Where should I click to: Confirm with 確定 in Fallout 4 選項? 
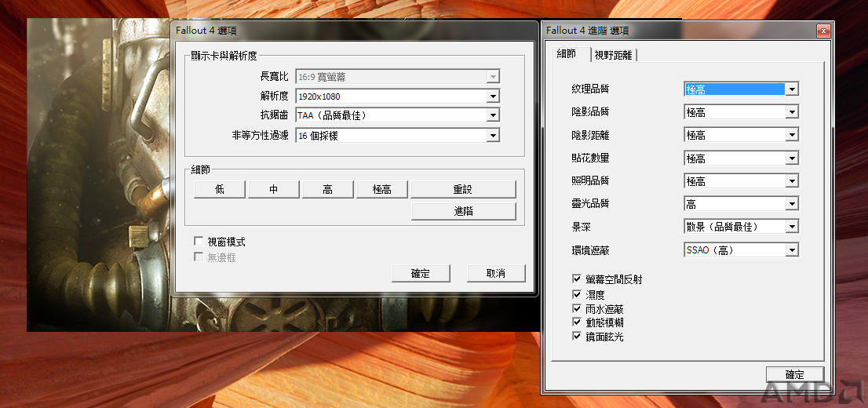(x=421, y=274)
